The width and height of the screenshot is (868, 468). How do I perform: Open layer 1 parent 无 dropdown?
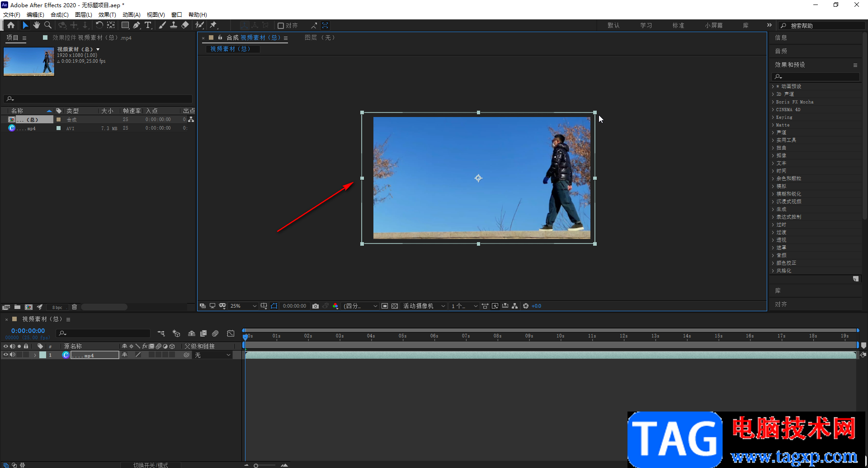click(212, 355)
